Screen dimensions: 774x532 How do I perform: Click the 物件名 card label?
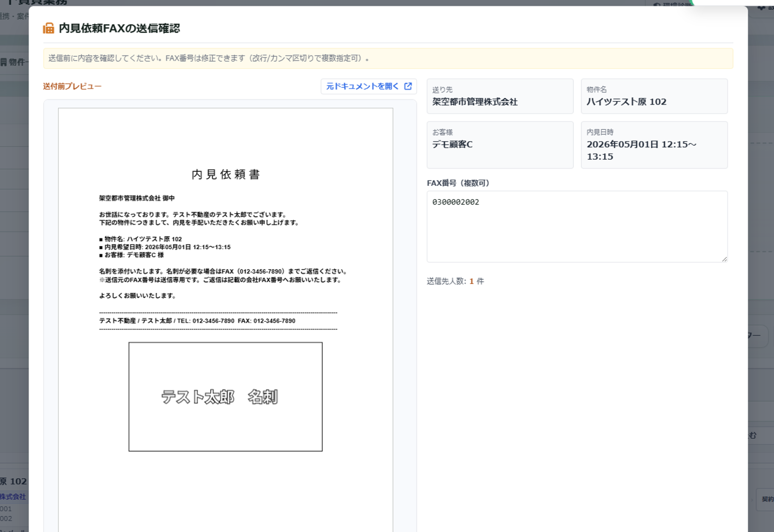coord(597,90)
